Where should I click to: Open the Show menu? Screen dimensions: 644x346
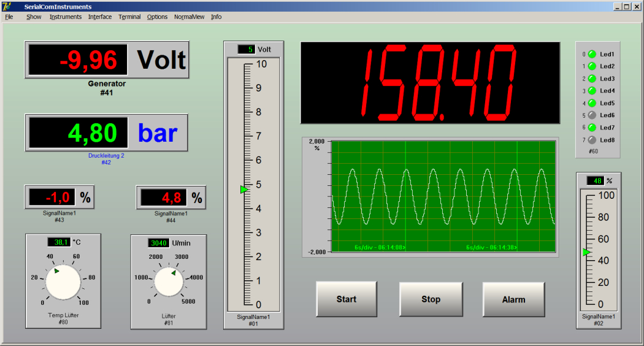click(x=34, y=17)
